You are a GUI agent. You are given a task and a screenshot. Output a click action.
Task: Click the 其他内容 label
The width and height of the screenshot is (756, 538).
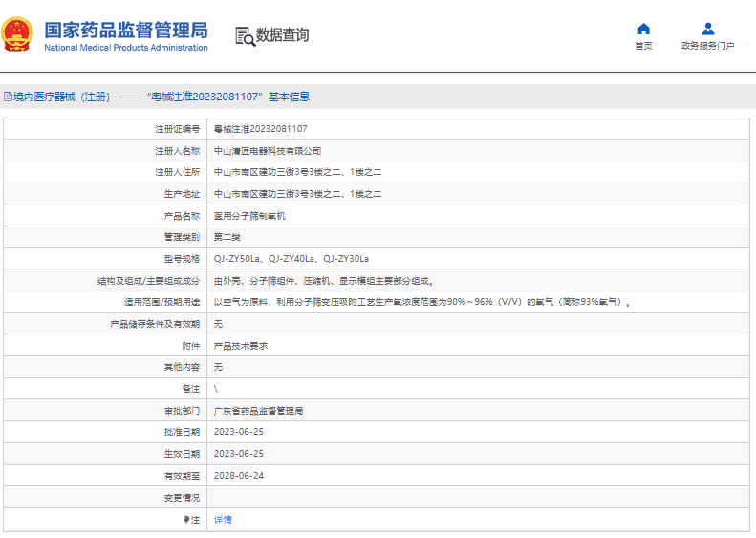pyautogui.click(x=182, y=367)
